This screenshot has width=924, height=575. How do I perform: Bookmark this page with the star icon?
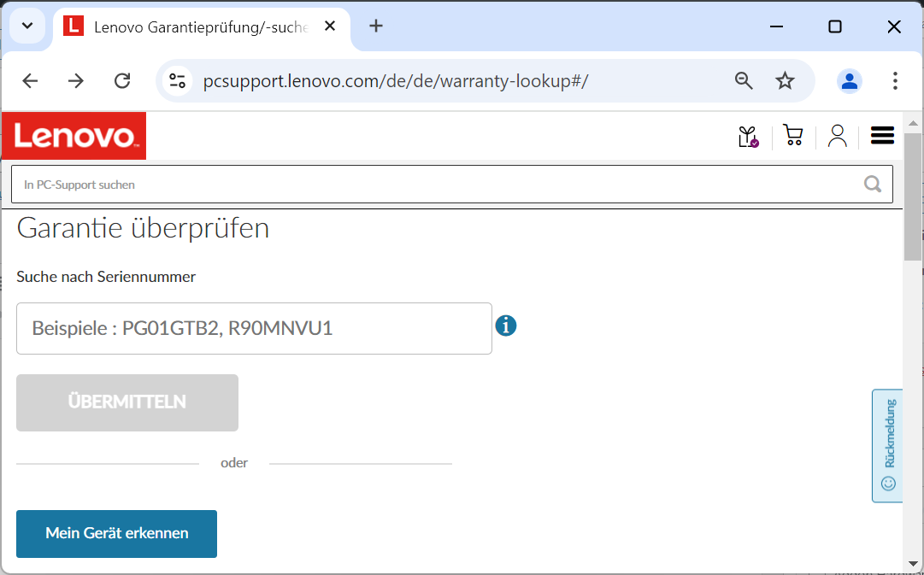tap(785, 80)
